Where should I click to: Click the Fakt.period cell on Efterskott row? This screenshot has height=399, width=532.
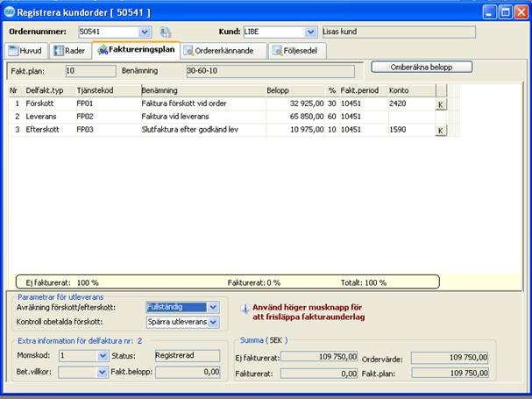pos(364,130)
